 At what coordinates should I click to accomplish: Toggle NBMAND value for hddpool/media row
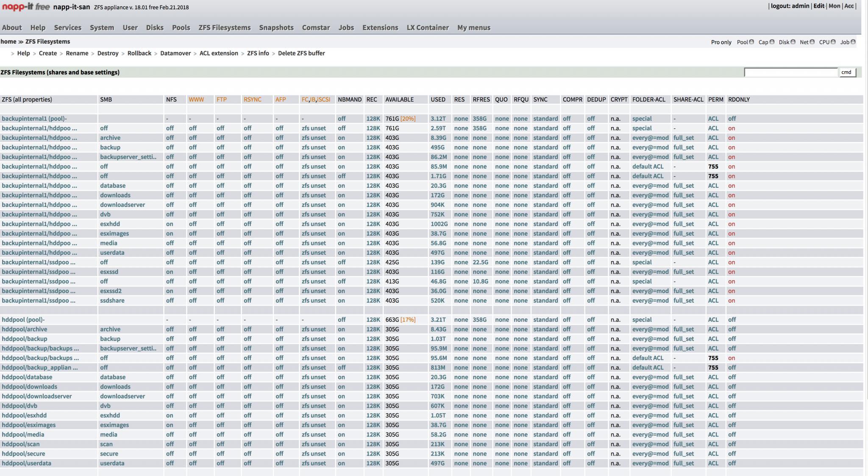341,434
